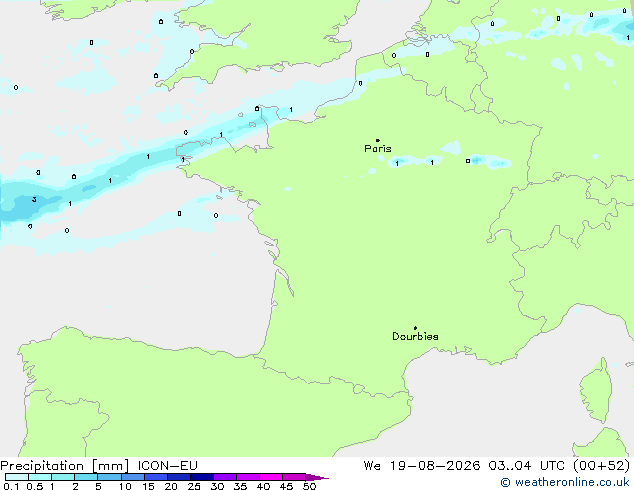This screenshot has height=490, width=634.
Task: Click the legend value '25'
Action: pyautogui.click(x=194, y=486)
